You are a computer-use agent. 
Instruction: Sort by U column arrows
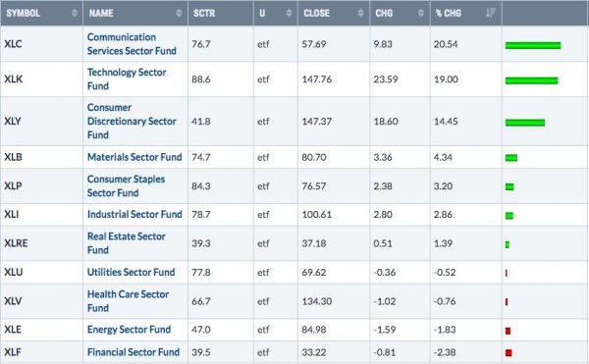(x=289, y=13)
